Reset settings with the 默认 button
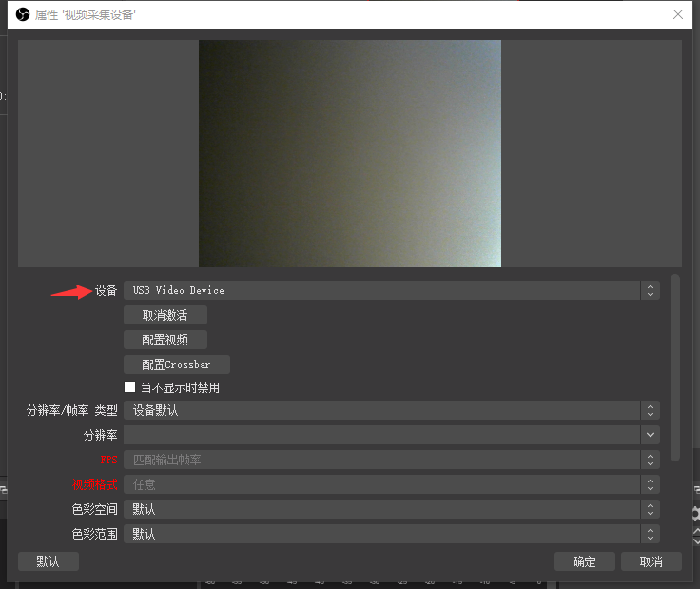 tap(49, 561)
